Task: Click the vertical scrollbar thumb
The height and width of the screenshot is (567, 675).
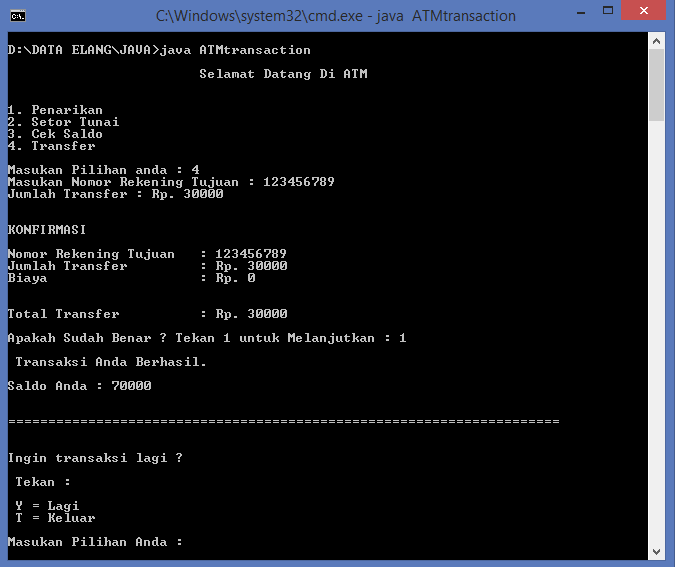Action: [656, 85]
